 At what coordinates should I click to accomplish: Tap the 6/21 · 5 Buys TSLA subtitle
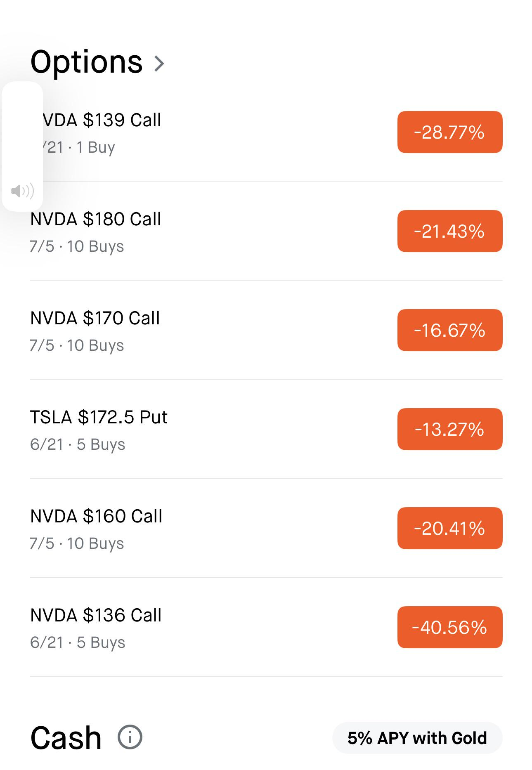(x=78, y=445)
